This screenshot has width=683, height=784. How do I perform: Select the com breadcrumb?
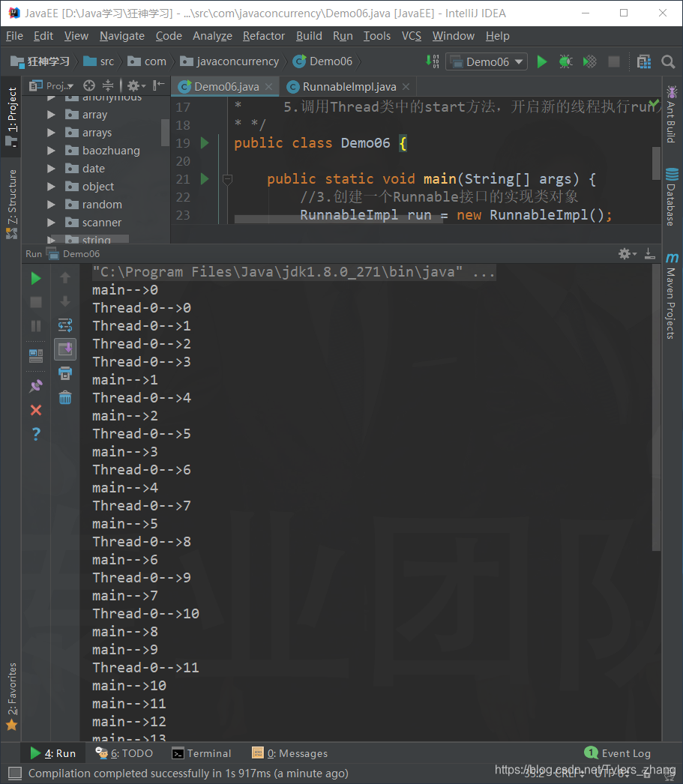[x=147, y=61]
